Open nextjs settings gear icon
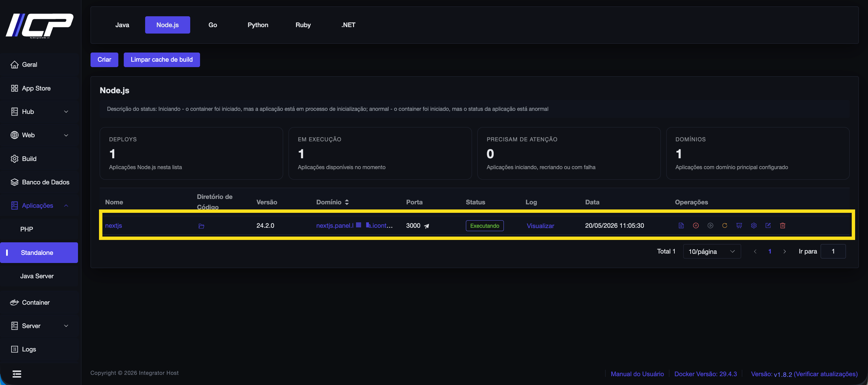 pyautogui.click(x=754, y=226)
